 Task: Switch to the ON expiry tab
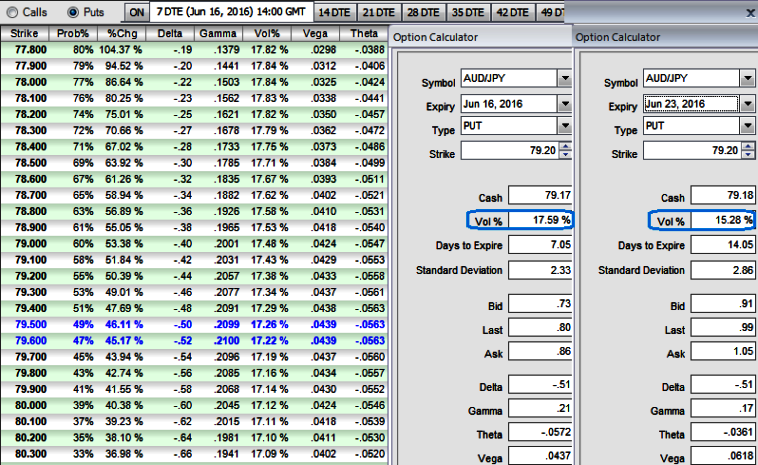(136, 12)
